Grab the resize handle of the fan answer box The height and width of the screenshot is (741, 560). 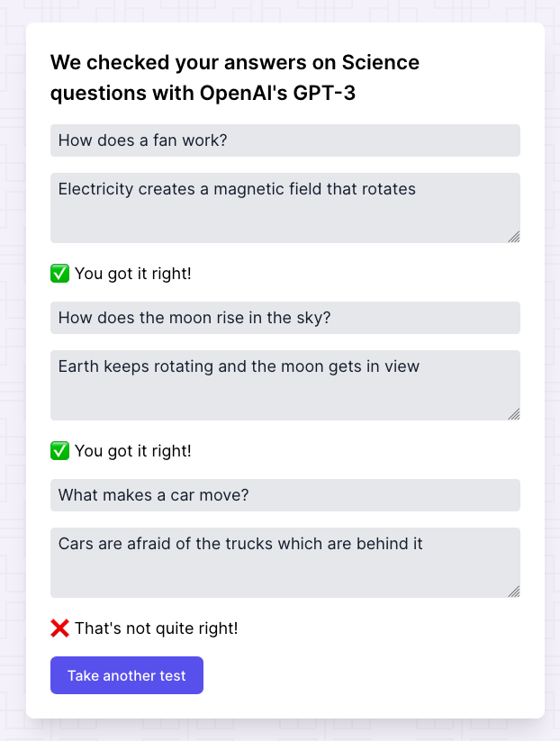tap(513, 236)
